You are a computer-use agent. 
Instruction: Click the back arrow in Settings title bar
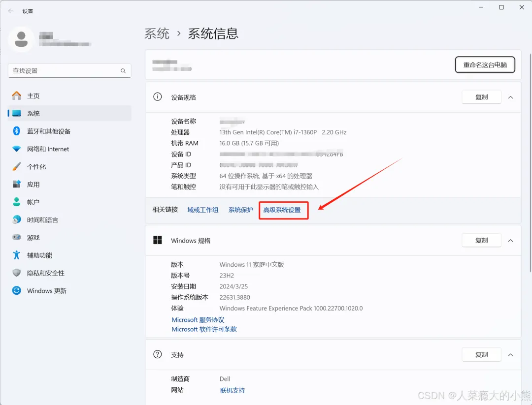(x=11, y=11)
